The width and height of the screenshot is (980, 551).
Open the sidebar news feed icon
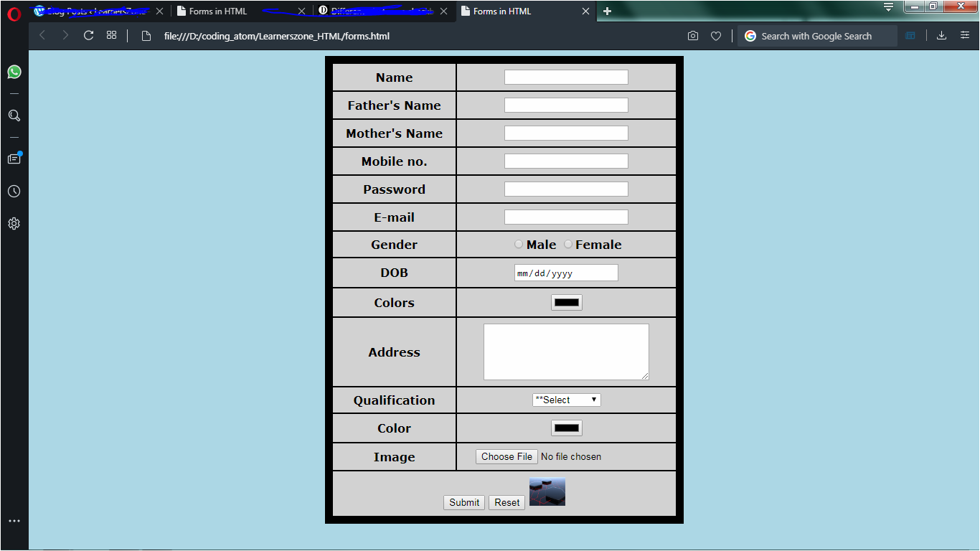[x=14, y=159]
